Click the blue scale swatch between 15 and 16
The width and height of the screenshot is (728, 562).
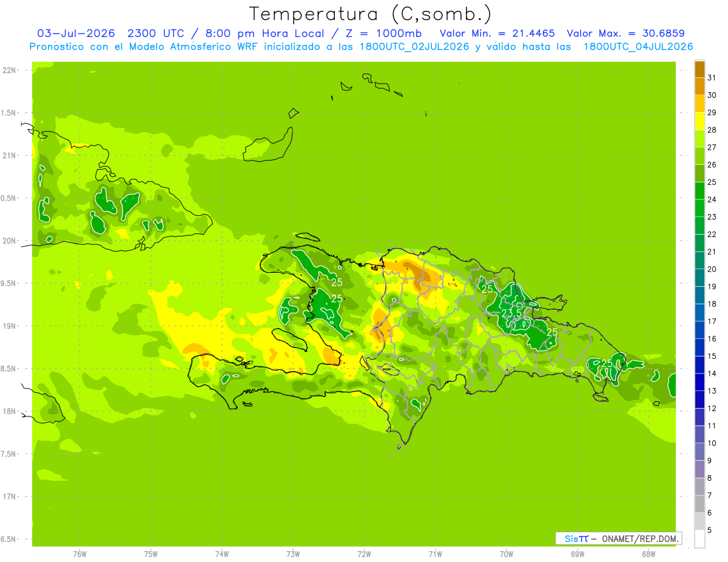point(699,347)
